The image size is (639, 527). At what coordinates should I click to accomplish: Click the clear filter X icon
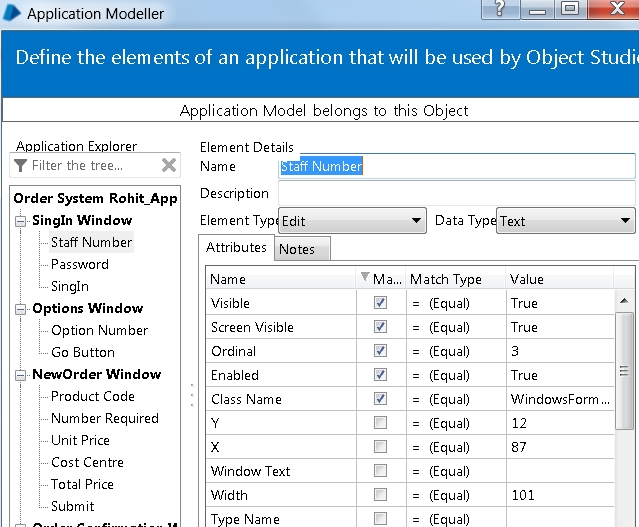(169, 165)
